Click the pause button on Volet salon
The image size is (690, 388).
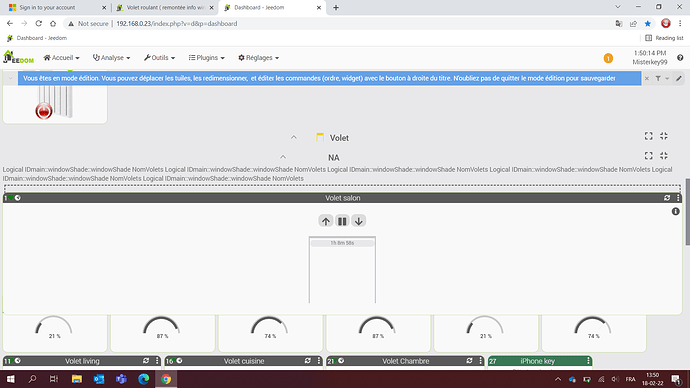tap(342, 221)
